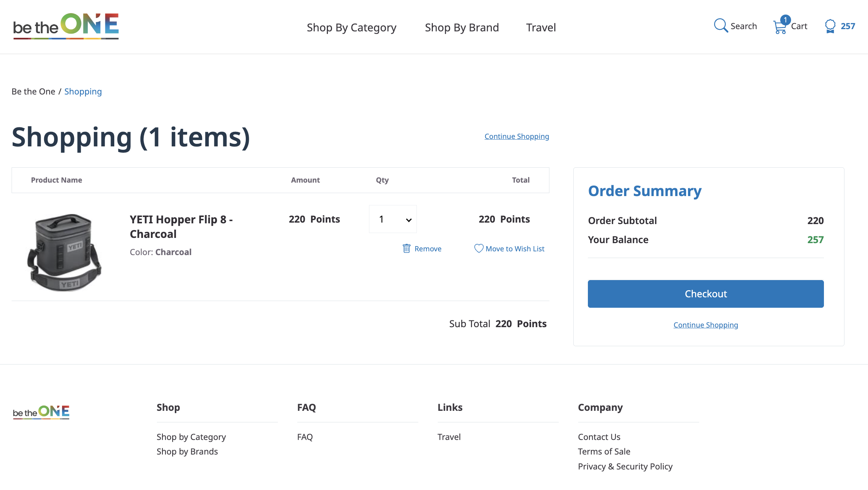The height and width of the screenshot is (490, 868).
Task: Open the Contact Us footer link
Action: 599,437
